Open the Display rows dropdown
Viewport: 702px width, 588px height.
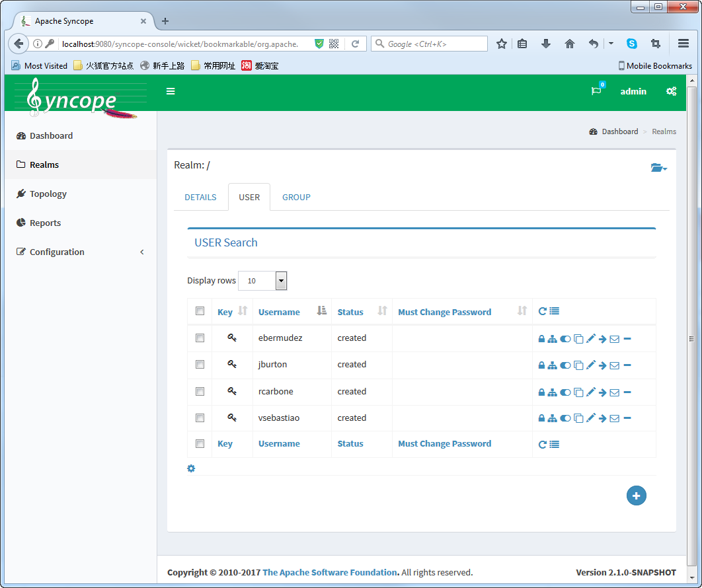(x=281, y=281)
